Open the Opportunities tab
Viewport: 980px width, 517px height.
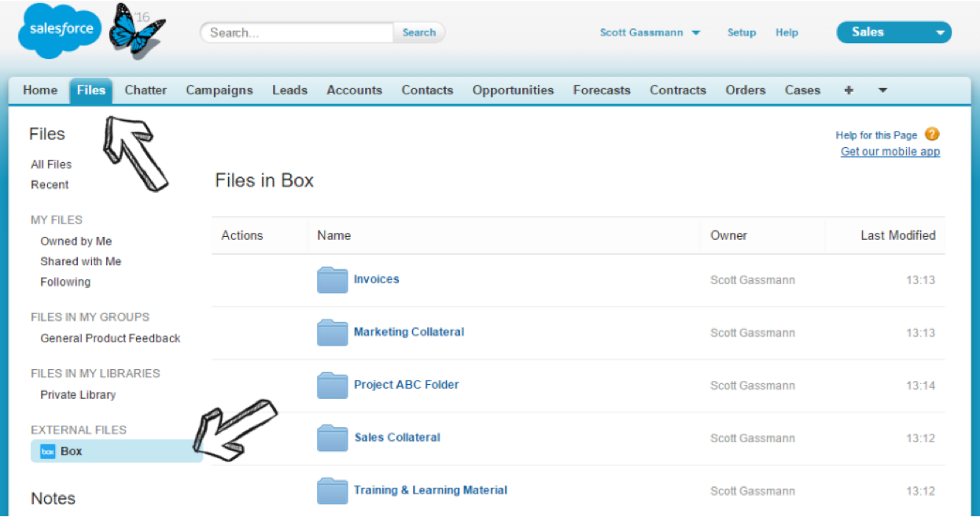pos(513,90)
